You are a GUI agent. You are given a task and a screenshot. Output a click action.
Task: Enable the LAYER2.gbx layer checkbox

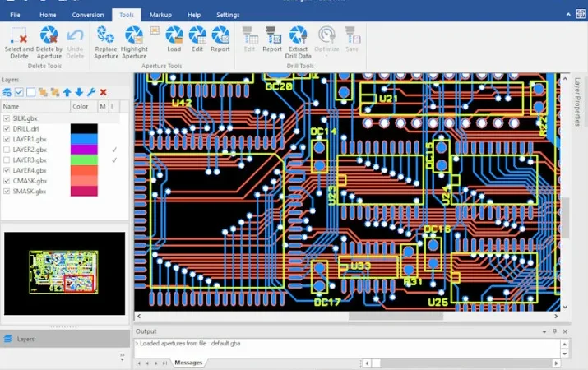pyautogui.click(x=7, y=150)
